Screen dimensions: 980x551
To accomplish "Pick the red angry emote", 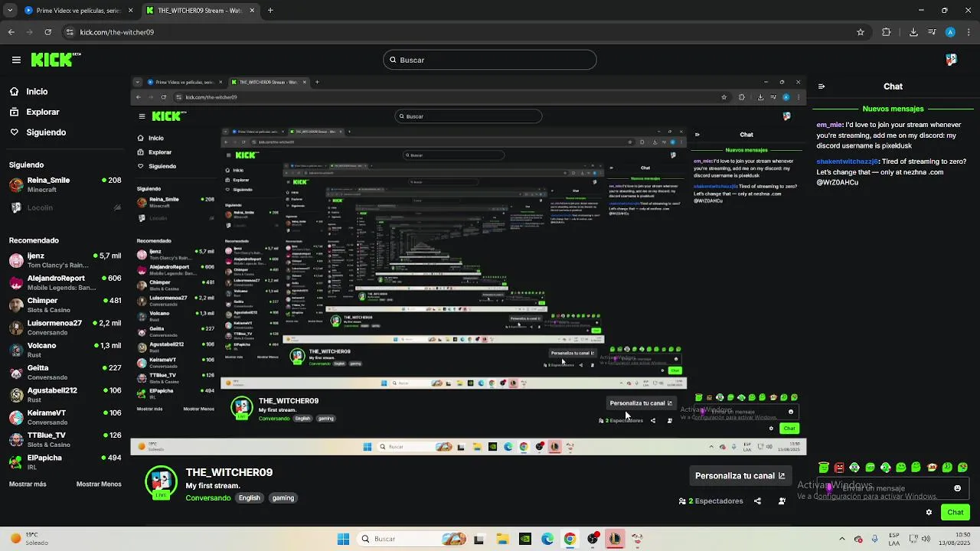I will click(839, 467).
